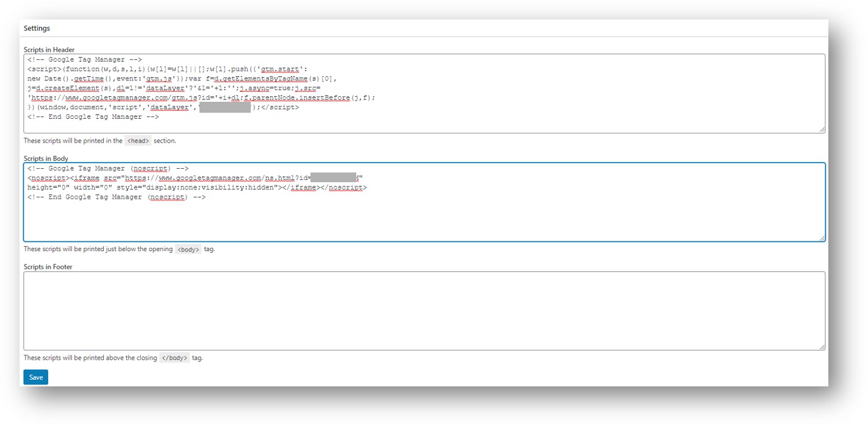The width and height of the screenshot is (868, 426).
Task: Click the <head> code tag in description
Action: coord(138,141)
